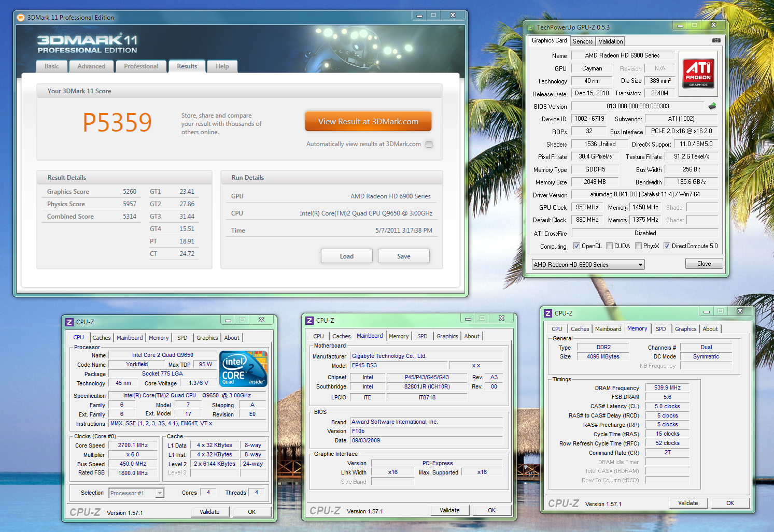The height and width of the screenshot is (532, 774).
Task: Click the ATI Radeon logo in GPU-Z
Action: coord(698,74)
